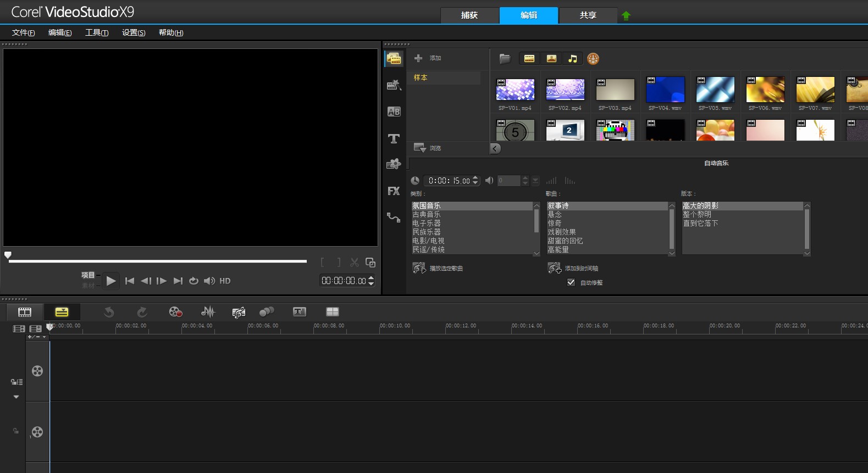Click the preview scrubber handle

8,255
